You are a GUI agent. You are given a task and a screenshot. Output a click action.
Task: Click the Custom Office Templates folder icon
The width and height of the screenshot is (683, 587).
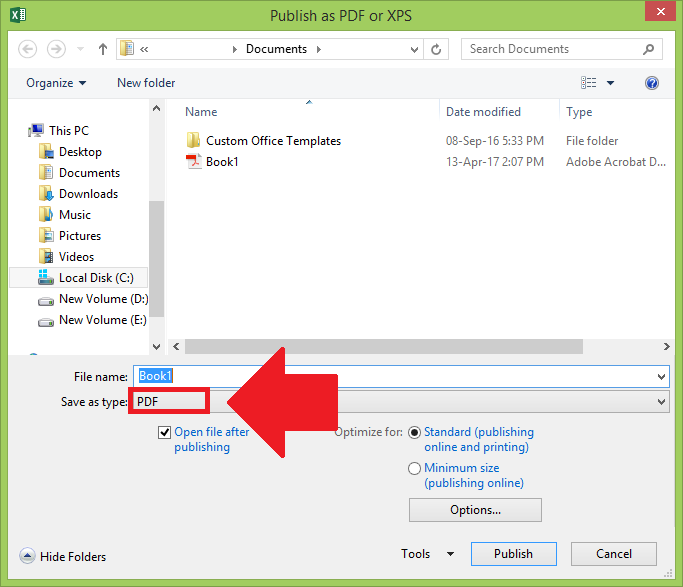(193, 141)
